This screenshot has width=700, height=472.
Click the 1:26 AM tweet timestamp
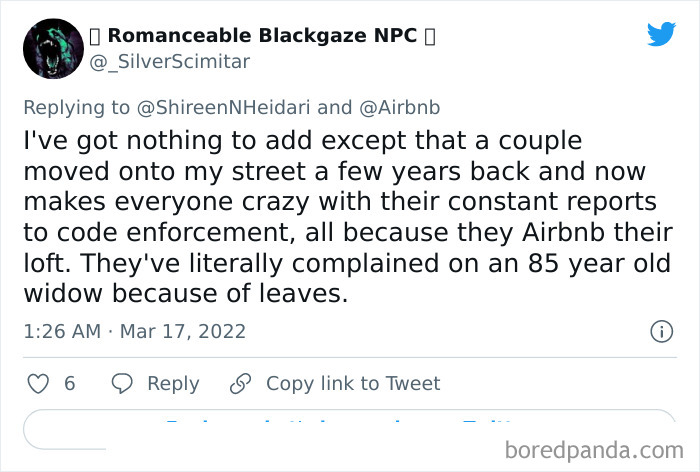[x=62, y=331]
